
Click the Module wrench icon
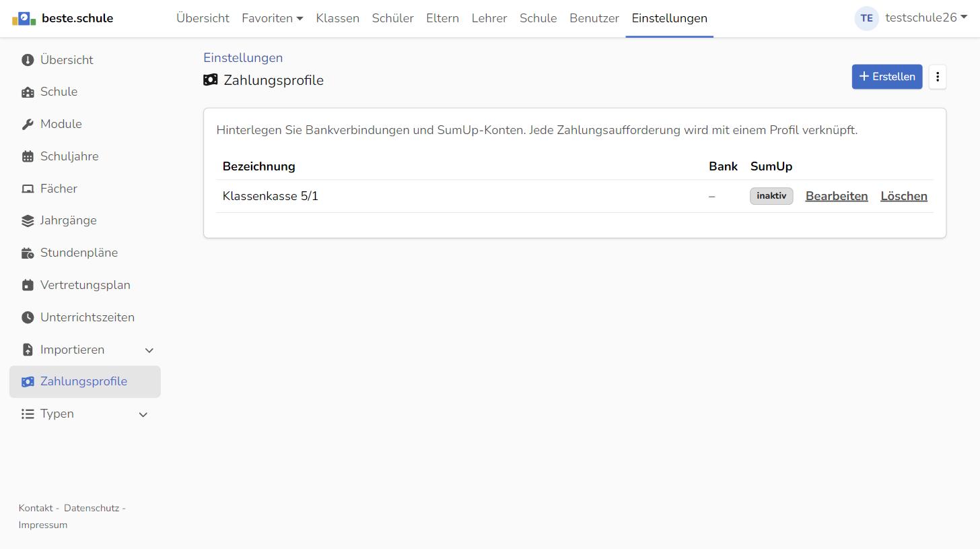point(28,124)
